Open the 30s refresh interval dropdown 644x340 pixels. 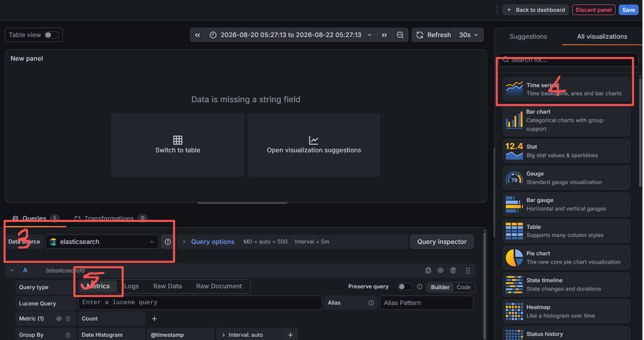click(x=469, y=35)
